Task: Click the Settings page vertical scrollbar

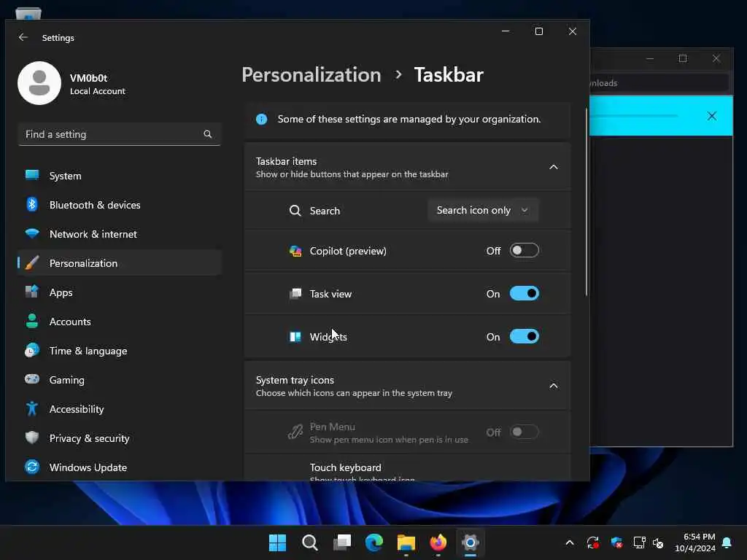Action: pos(586,201)
